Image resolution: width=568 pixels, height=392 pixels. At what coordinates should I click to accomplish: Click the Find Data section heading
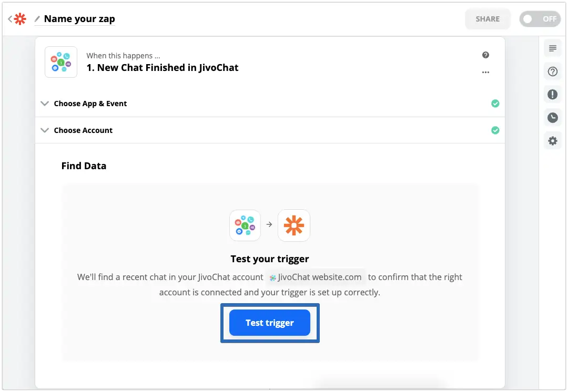pyautogui.click(x=84, y=166)
